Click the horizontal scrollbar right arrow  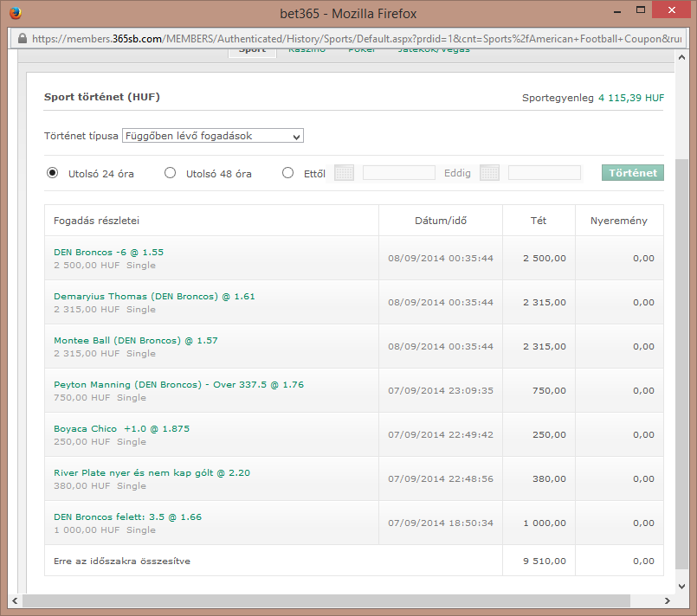[668, 601]
